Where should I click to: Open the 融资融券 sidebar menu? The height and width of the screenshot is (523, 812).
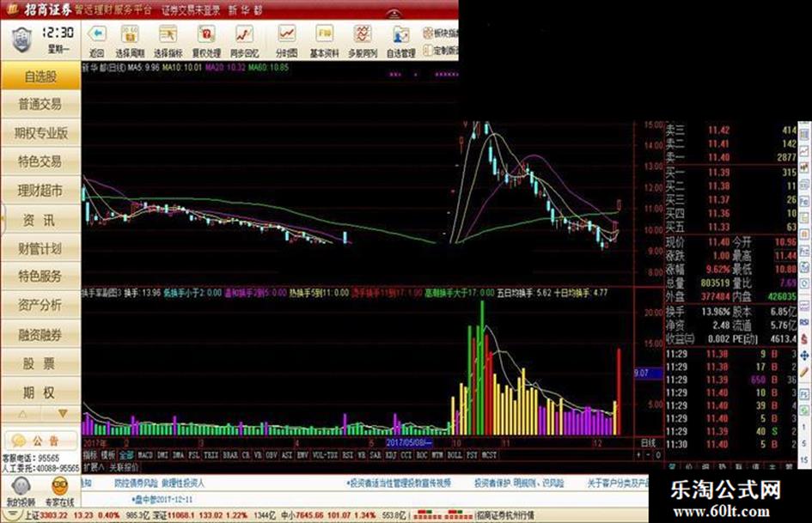click(x=40, y=335)
